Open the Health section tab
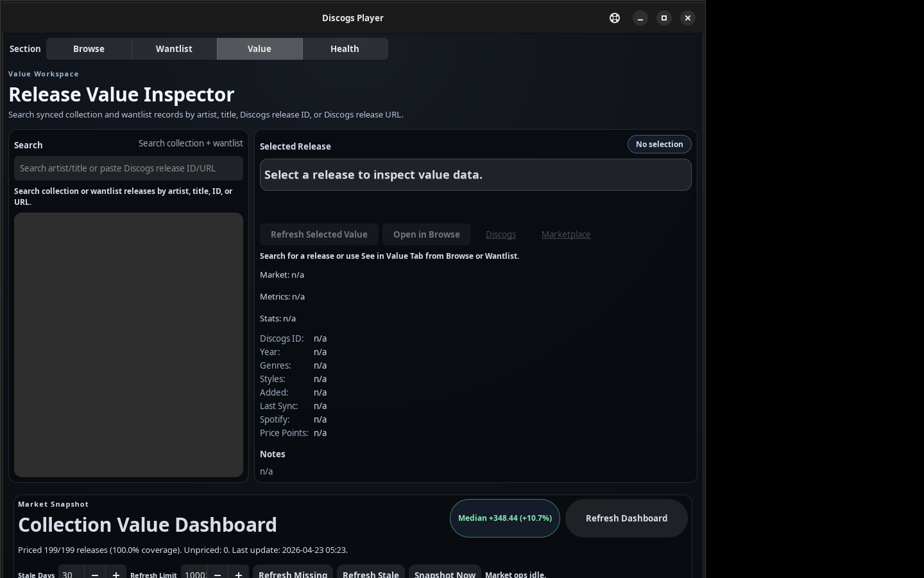Image resolution: width=924 pixels, height=578 pixels. click(x=345, y=49)
